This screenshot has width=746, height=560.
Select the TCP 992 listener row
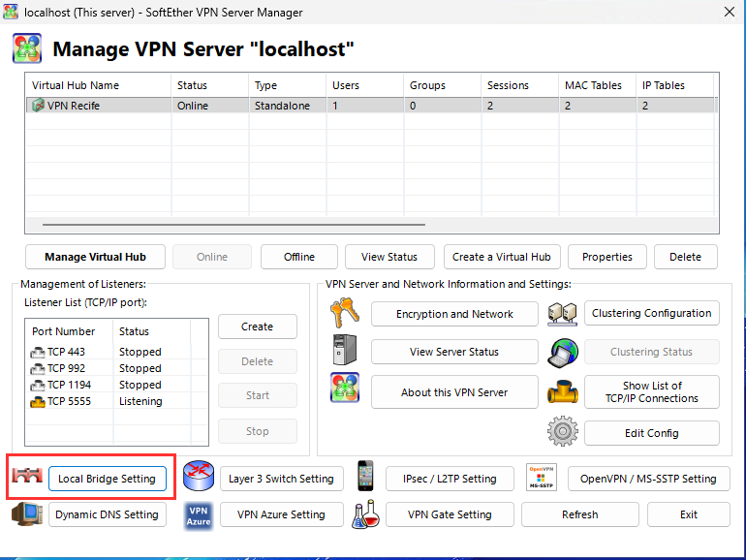pos(116,368)
